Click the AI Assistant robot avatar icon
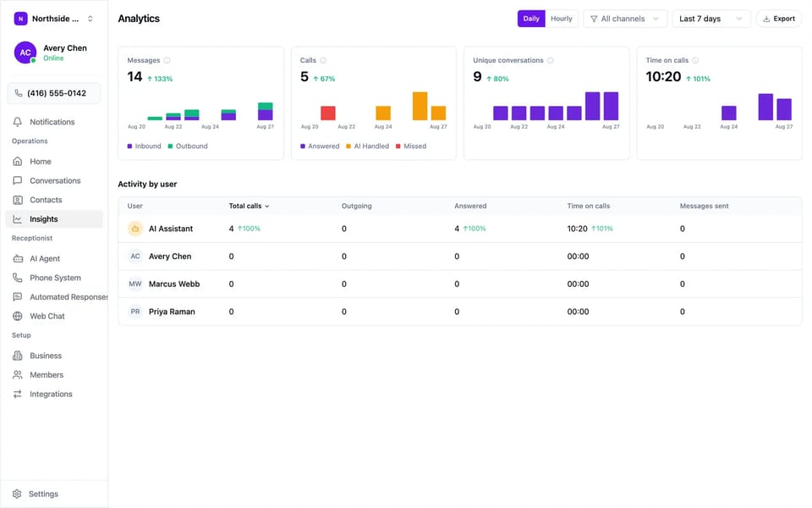This screenshot has height=508, width=812. [x=135, y=229]
